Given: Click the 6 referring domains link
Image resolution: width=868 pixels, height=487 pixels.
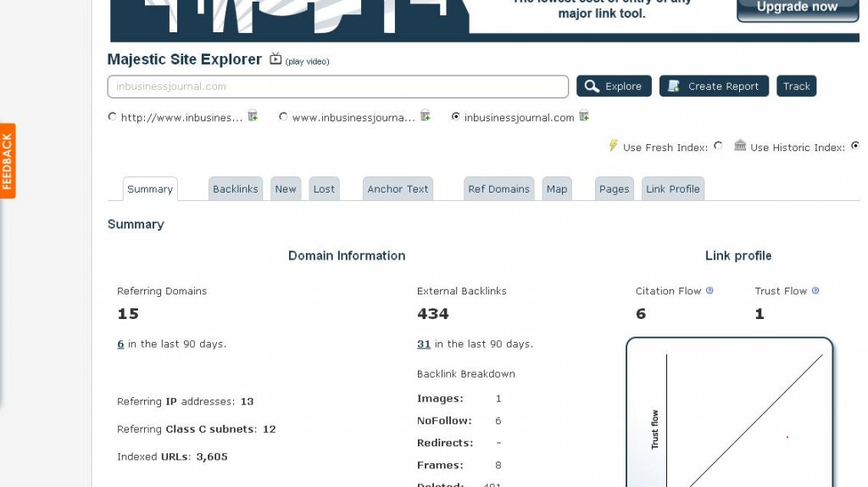Looking at the screenshot, I should 120,344.
